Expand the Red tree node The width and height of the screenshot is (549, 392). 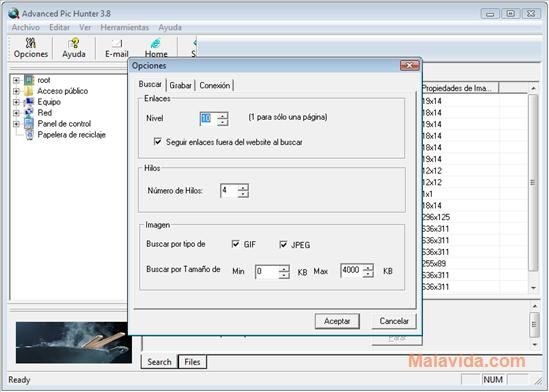[x=16, y=113]
